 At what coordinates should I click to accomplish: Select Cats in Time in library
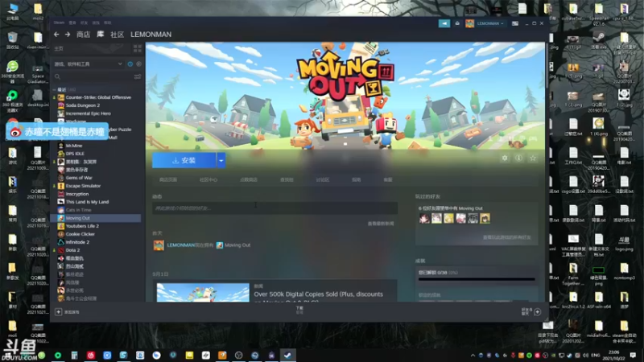pos(78,210)
